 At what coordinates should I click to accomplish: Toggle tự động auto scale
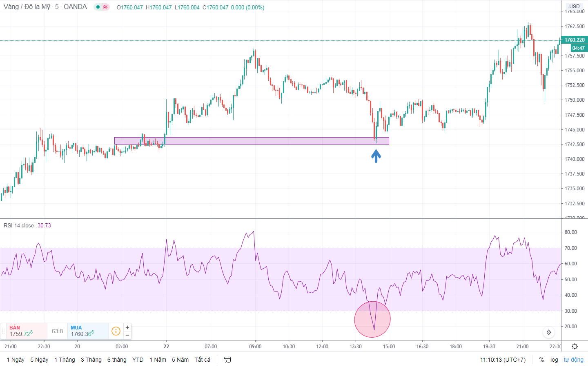click(x=574, y=360)
